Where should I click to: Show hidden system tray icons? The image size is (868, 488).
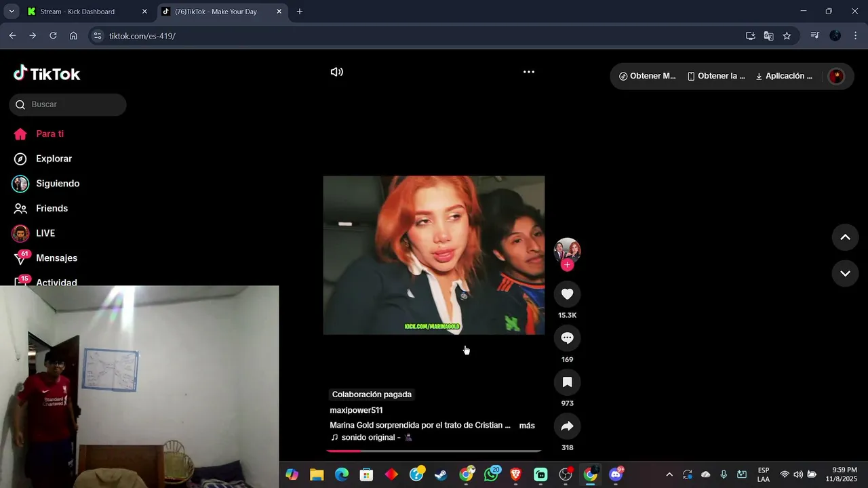[x=669, y=474]
